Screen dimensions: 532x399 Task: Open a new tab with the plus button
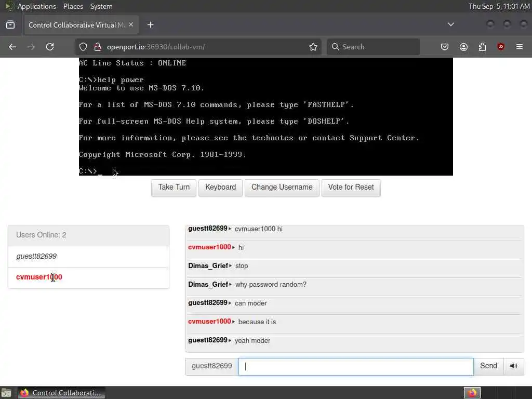point(150,25)
